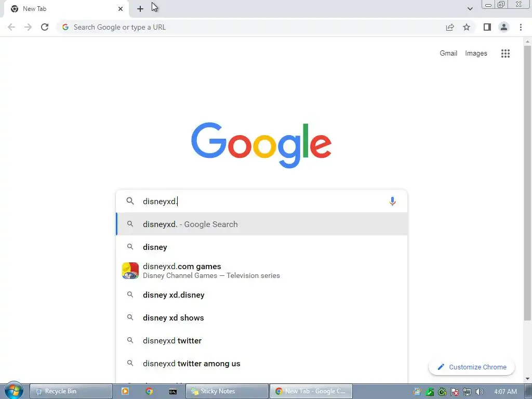The width and height of the screenshot is (532, 399).
Task: Select 'disneyxd. - Google Search' suggestion
Action: click(x=262, y=224)
